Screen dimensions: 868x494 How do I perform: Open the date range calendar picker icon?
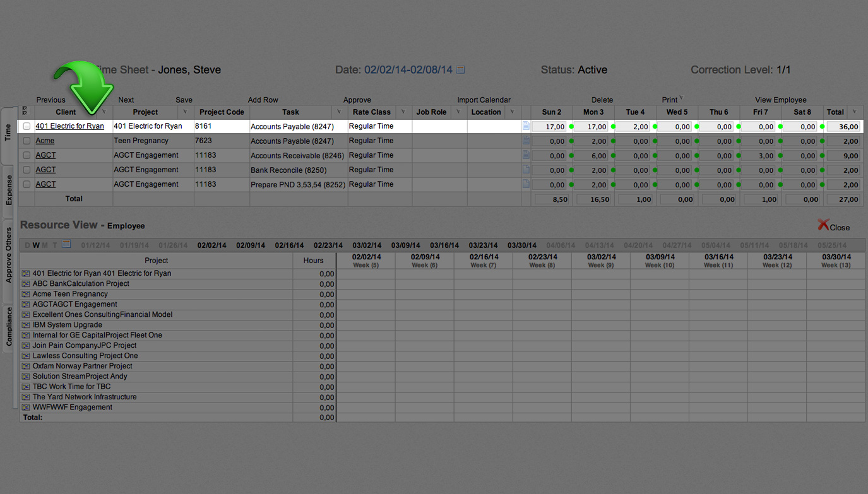(x=460, y=70)
